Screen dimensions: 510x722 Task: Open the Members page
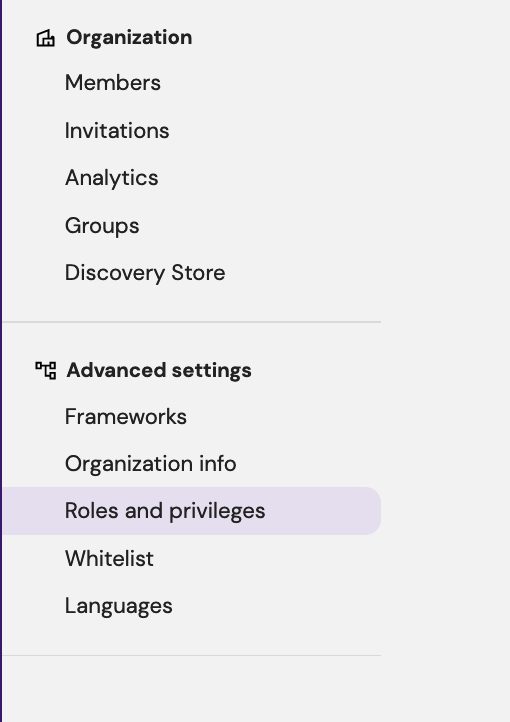[113, 83]
